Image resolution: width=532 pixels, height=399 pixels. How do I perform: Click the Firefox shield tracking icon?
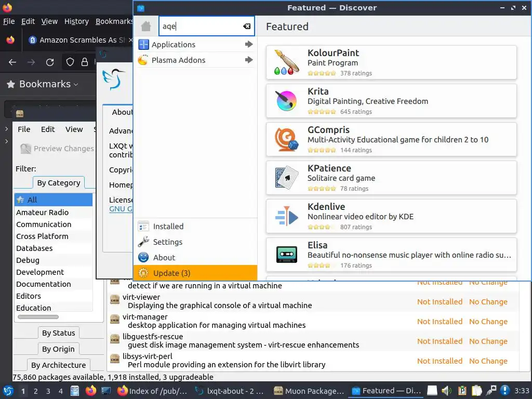coord(70,62)
